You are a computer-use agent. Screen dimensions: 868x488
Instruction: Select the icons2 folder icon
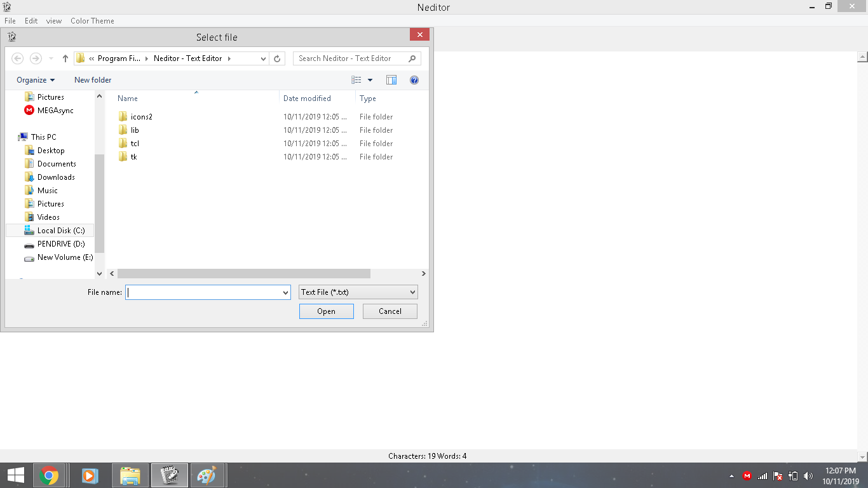point(123,117)
